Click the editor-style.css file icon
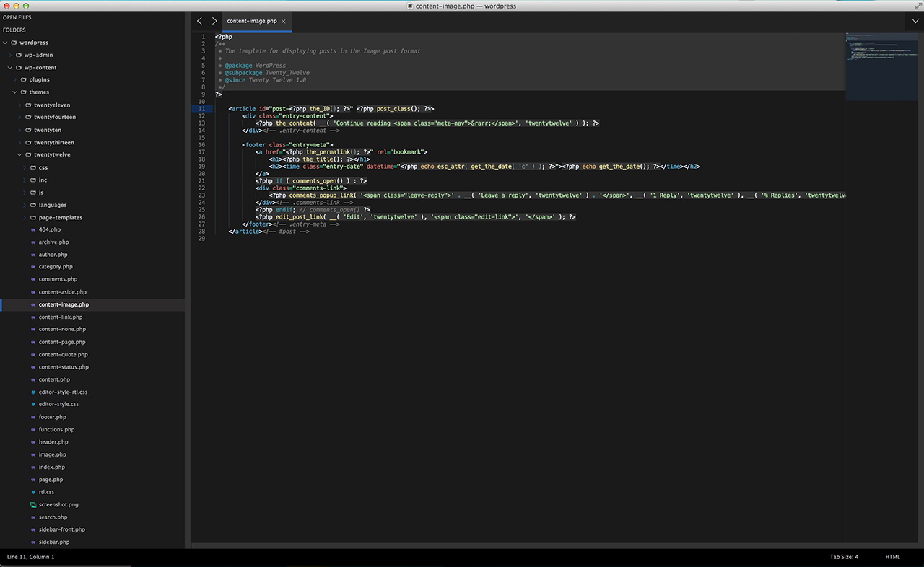This screenshot has width=924, height=567. pos(32,404)
